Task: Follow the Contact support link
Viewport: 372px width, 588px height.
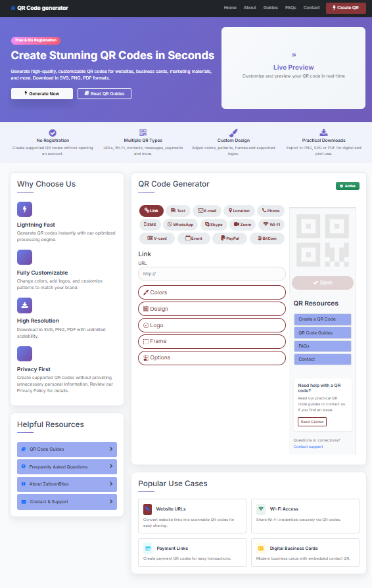Action: pos(308,447)
